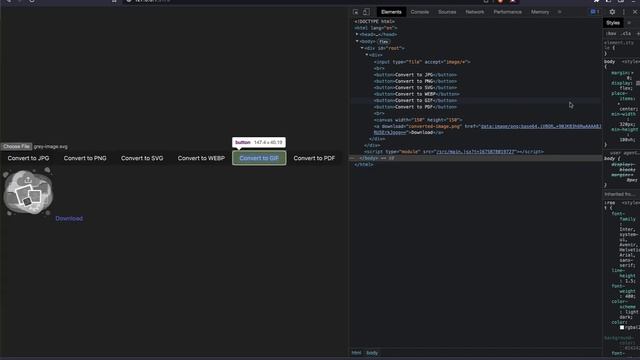Image resolution: width=640 pixels, height=360 pixels.
Task: Click the html breadcrumb at bottom
Action: tap(356, 353)
